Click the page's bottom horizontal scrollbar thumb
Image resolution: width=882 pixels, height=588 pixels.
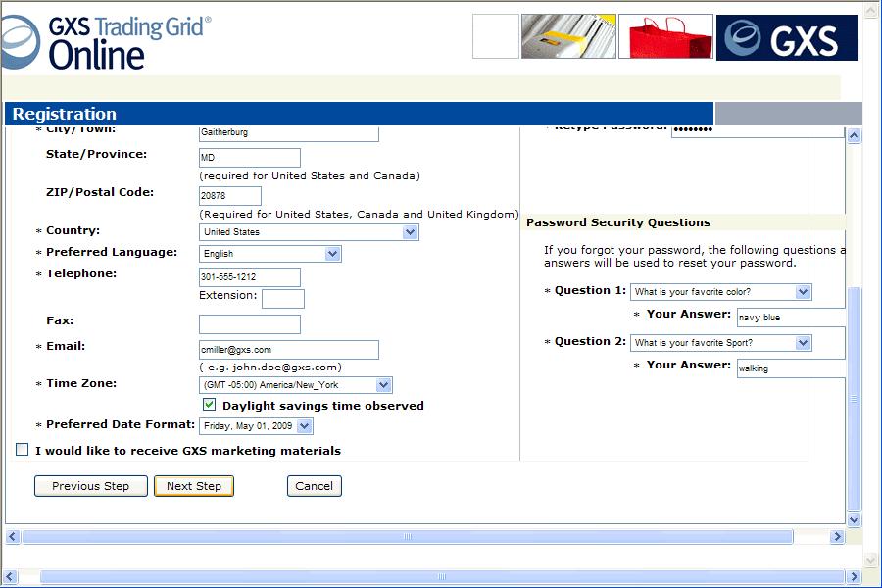pos(442,577)
